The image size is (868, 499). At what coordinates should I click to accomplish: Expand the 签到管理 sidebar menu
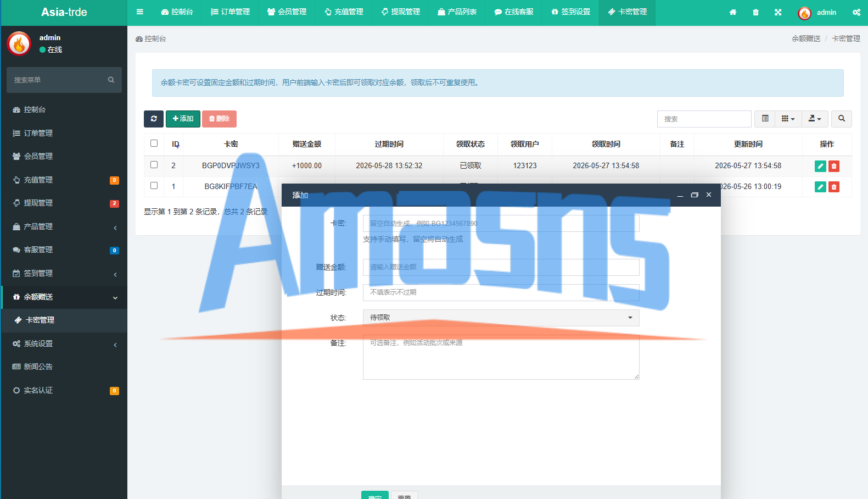pyautogui.click(x=64, y=273)
